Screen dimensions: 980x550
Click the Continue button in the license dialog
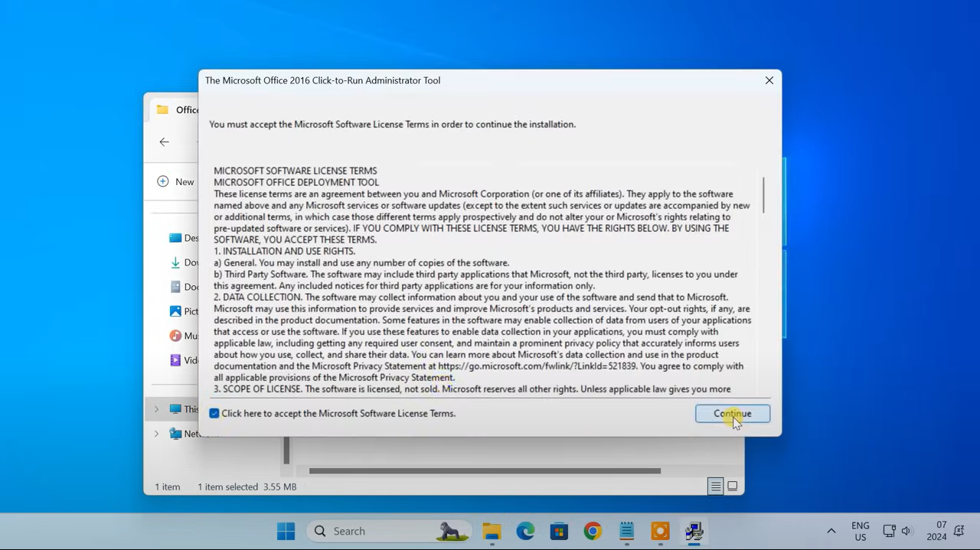pos(733,413)
